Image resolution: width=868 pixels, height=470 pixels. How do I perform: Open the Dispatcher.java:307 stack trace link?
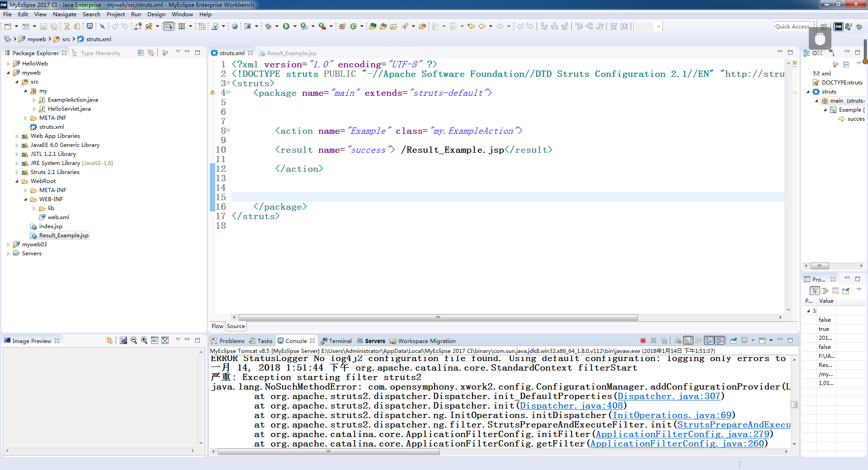(668, 396)
